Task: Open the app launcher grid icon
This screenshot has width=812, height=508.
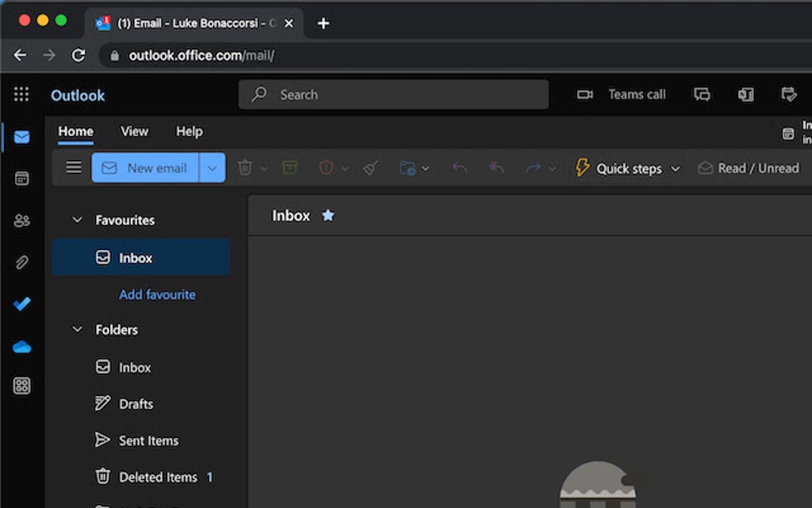Action: coord(21,94)
